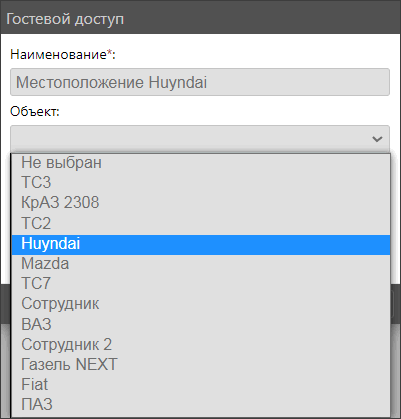Pick ТС7 in object dropdown

point(201,284)
